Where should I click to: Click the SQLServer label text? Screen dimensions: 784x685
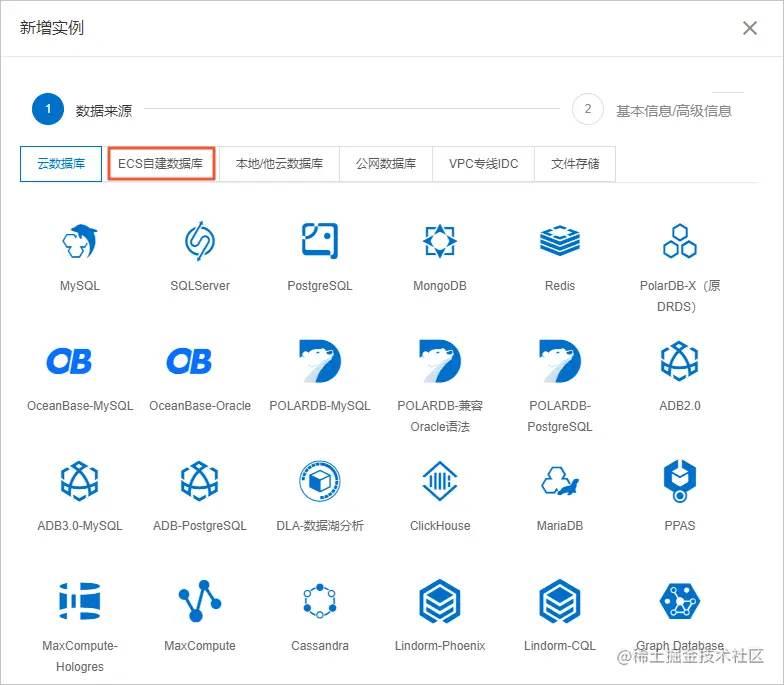click(200, 286)
